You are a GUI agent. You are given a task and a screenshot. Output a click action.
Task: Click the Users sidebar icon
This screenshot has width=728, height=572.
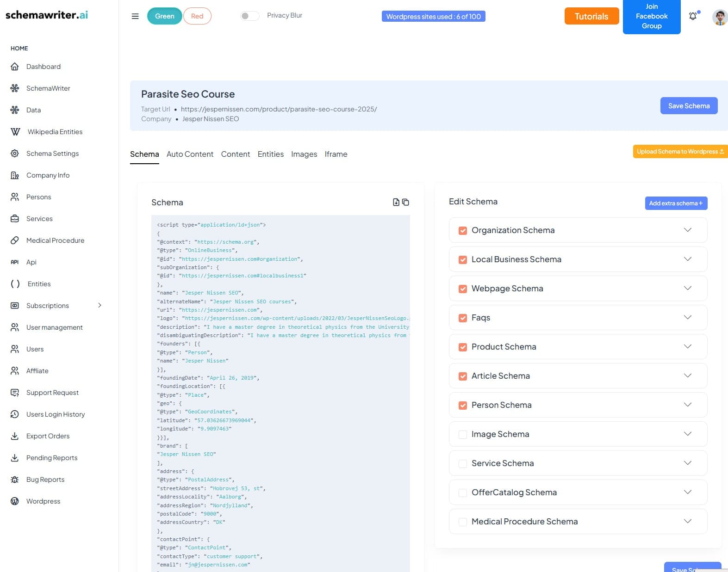click(15, 349)
